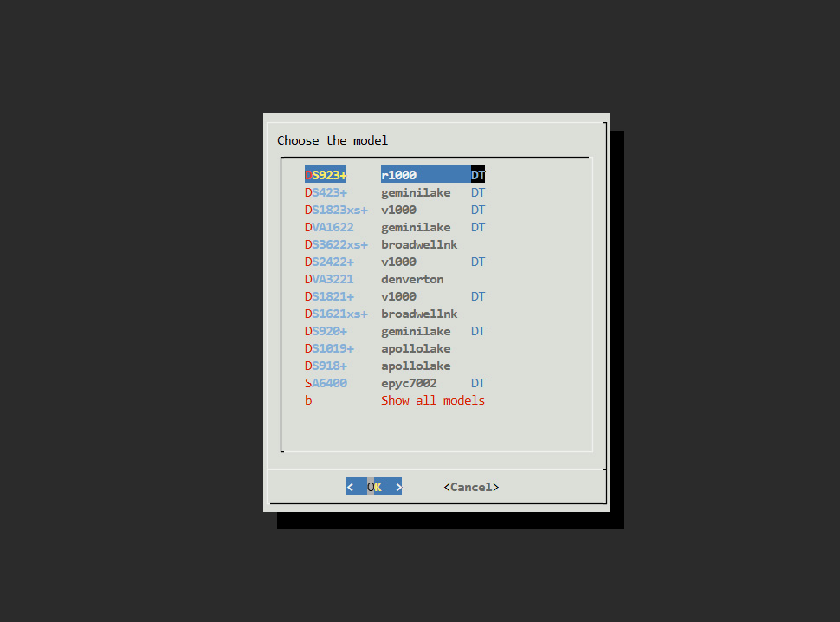
Task: Select the DS923+ model entry
Action: 326,175
